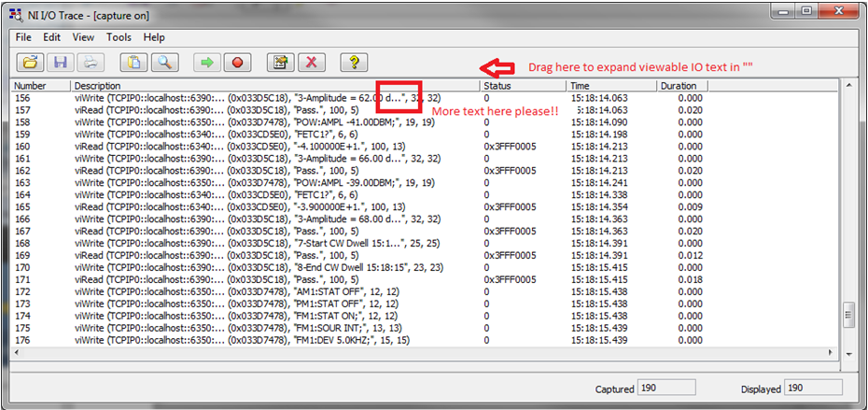
Task: Open the View menu
Action: [x=84, y=37]
